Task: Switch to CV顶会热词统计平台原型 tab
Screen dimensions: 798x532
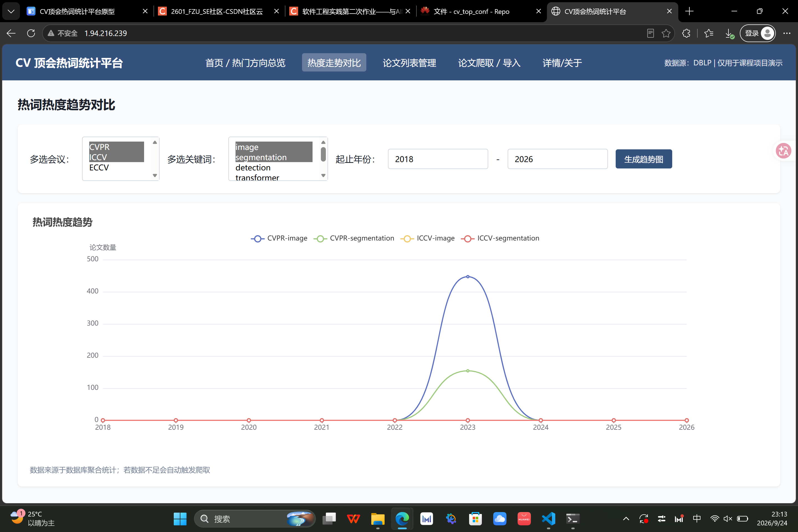Action: (88, 12)
